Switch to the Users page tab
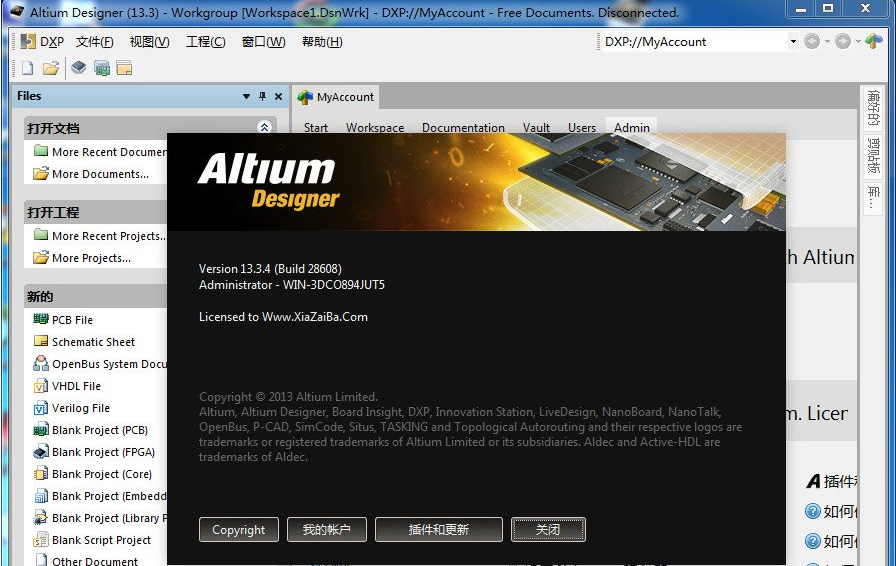Image resolution: width=896 pixels, height=566 pixels. pos(582,127)
